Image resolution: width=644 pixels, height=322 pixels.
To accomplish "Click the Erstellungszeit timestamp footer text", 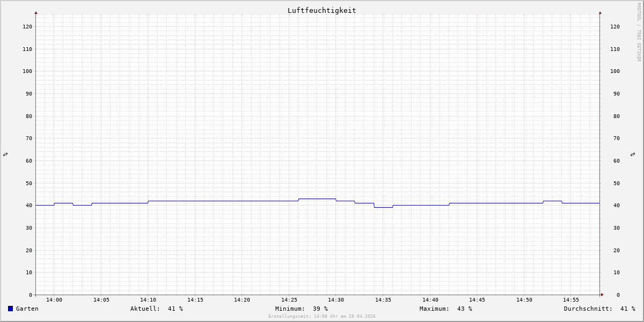I will 322,317.
